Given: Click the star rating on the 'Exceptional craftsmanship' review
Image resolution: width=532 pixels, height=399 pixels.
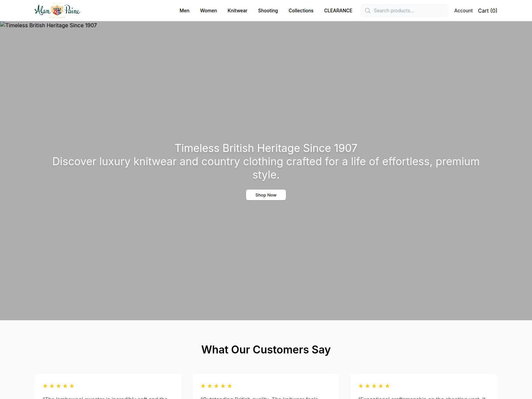Looking at the screenshot, I should pos(374,386).
